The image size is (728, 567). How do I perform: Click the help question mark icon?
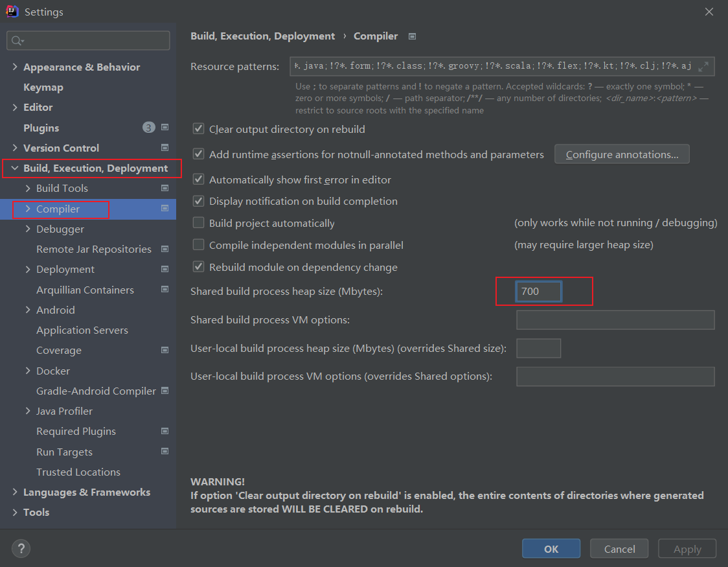pos(21,548)
